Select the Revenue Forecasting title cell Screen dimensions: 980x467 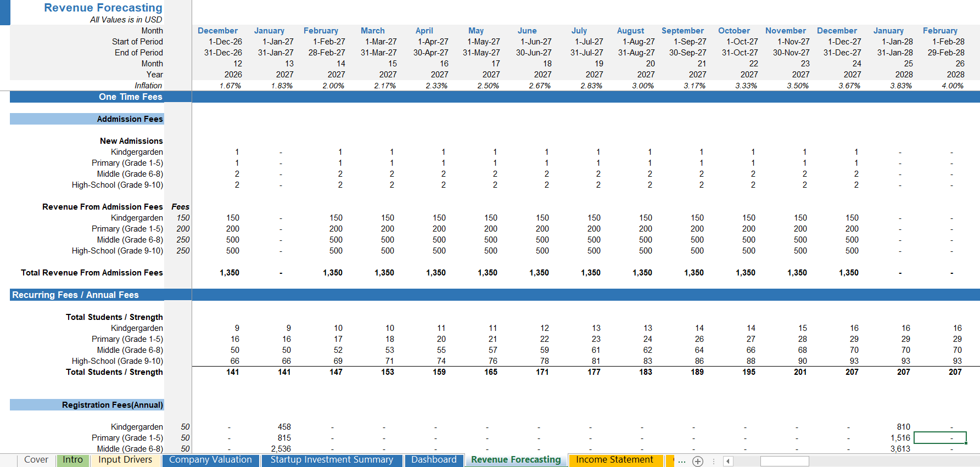103,8
